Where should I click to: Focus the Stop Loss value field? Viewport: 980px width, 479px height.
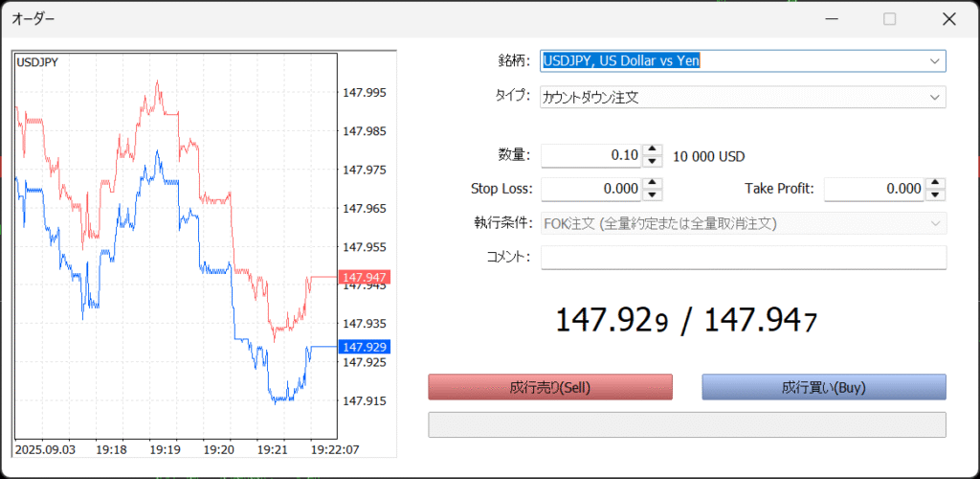pyautogui.click(x=590, y=189)
